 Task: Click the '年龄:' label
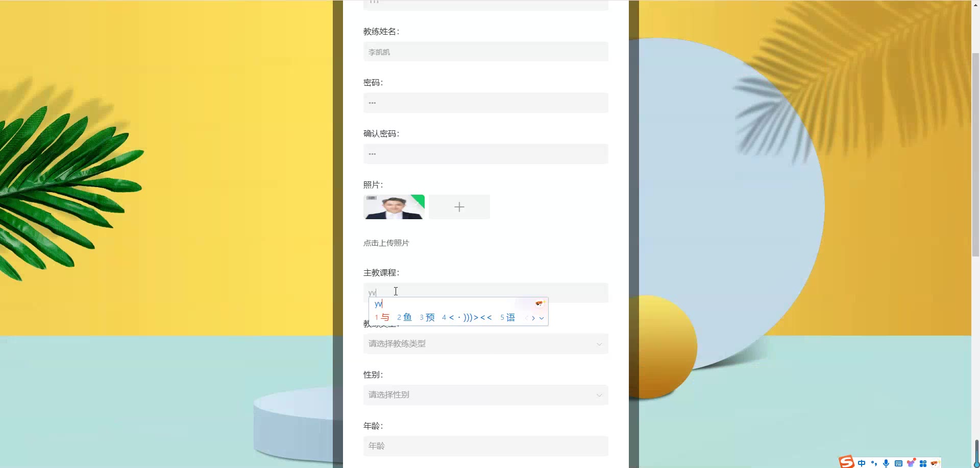[x=373, y=426]
